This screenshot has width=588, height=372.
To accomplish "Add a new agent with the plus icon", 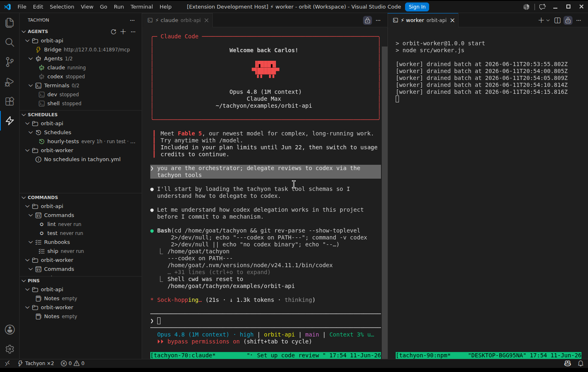I will tap(123, 31).
